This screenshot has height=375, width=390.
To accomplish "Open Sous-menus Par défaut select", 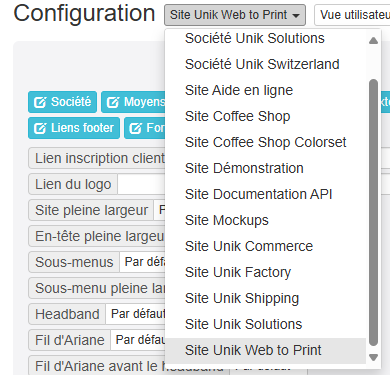I will pyautogui.click(x=143, y=262).
